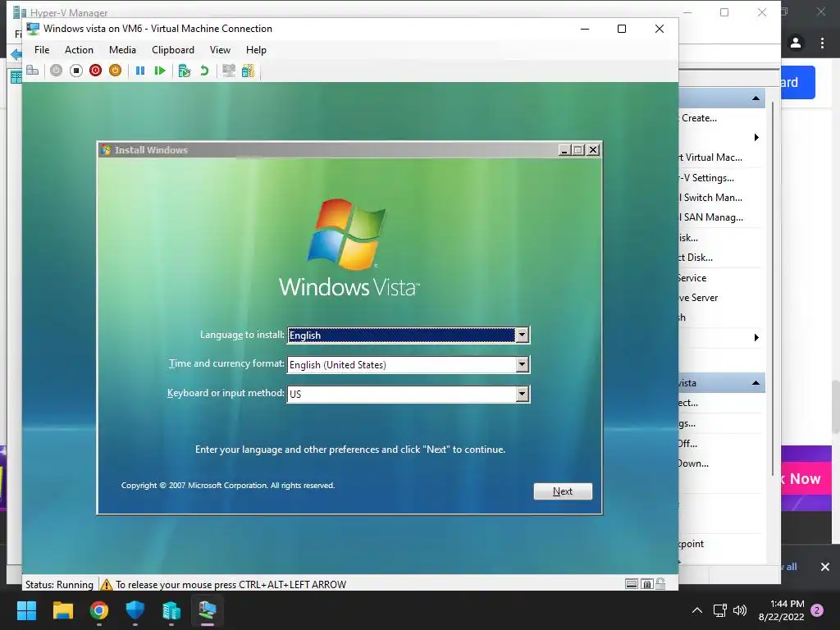840x630 pixels.
Task: Click the keyboard indicator in VM status bar
Action: (x=632, y=584)
